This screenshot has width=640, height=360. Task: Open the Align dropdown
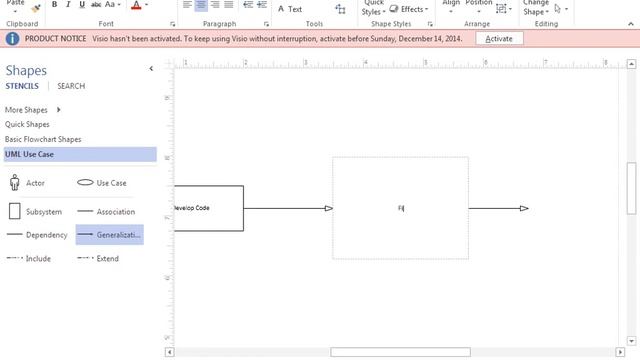click(451, 7)
